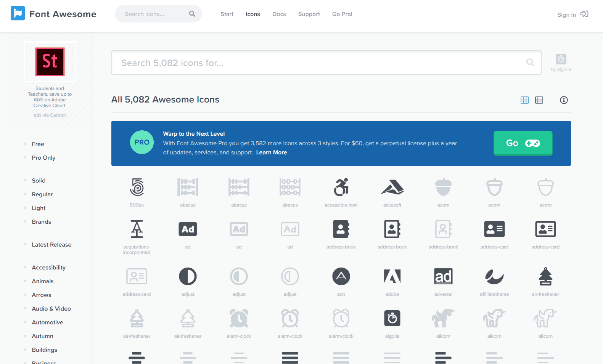
Task: Select the Buildings category
Action: click(x=44, y=350)
